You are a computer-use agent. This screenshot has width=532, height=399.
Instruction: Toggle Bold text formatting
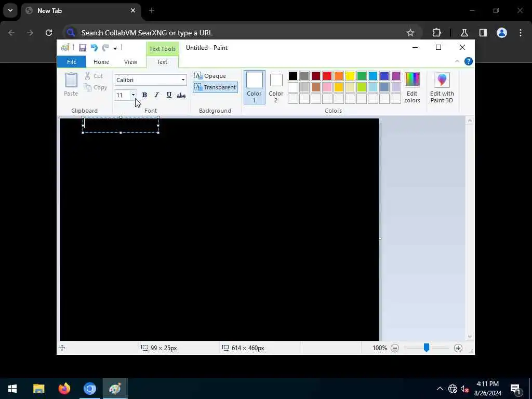[144, 95]
